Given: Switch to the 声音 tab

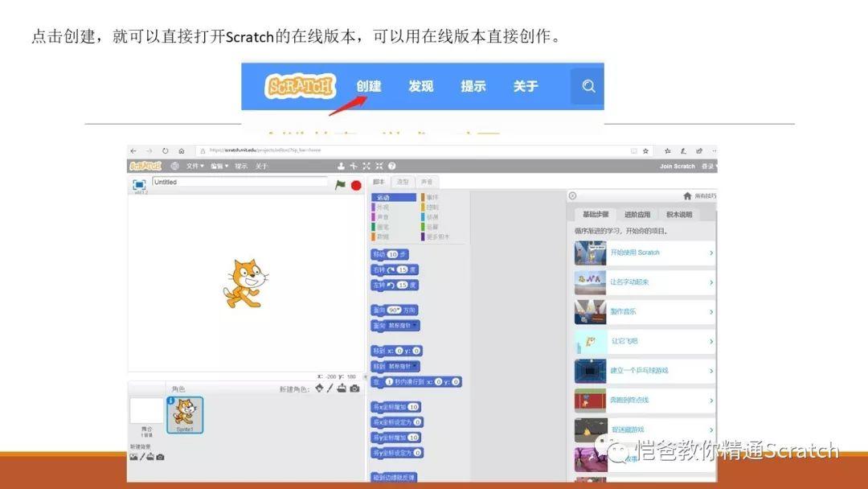Looking at the screenshot, I should [x=427, y=182].
